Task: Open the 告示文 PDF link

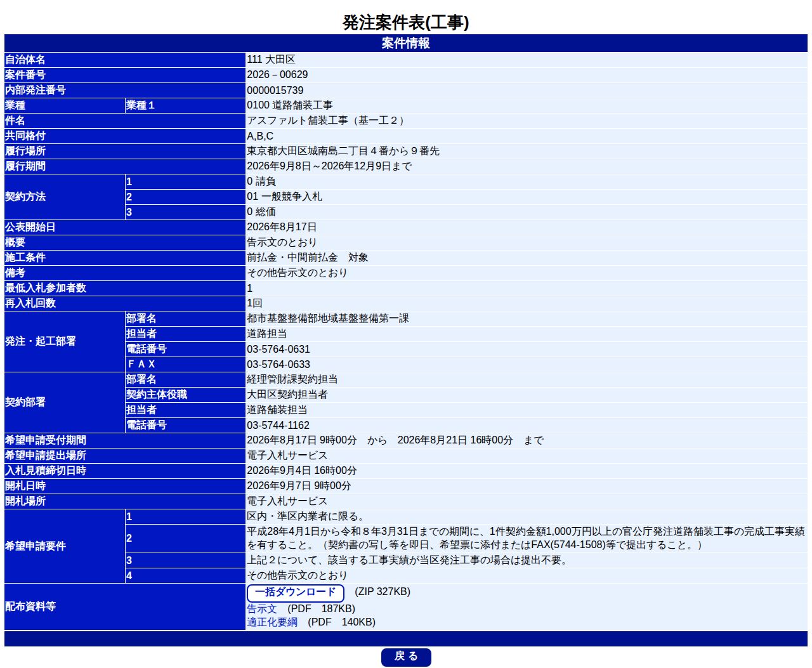Action: click(x=262, y=608)
